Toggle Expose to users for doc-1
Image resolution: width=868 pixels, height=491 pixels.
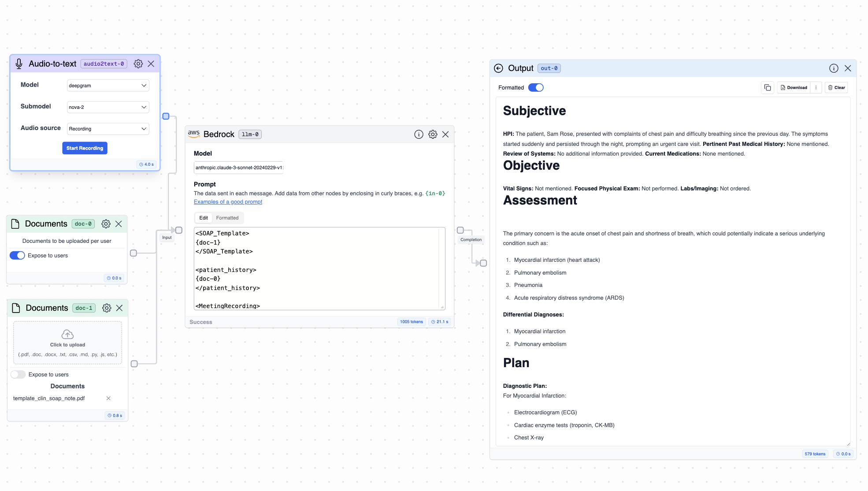tap(17, 374)
